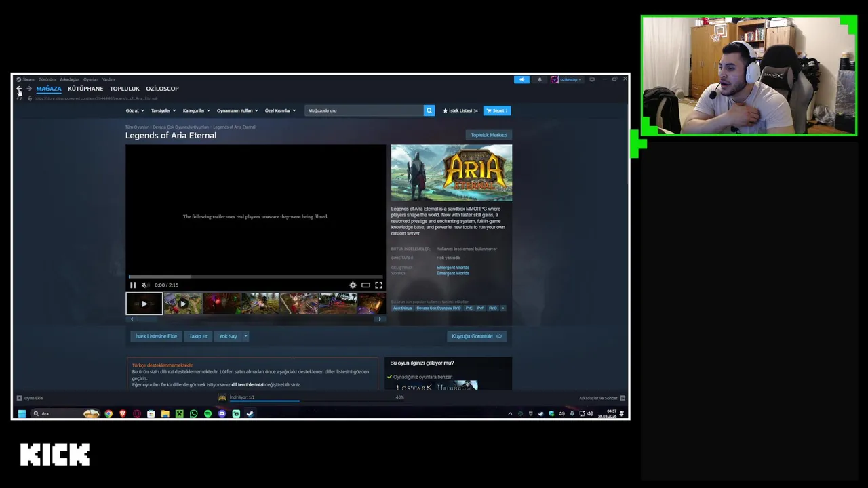
Task: Unmute the trailer audio speaker icon
Action: coord(145,285)
